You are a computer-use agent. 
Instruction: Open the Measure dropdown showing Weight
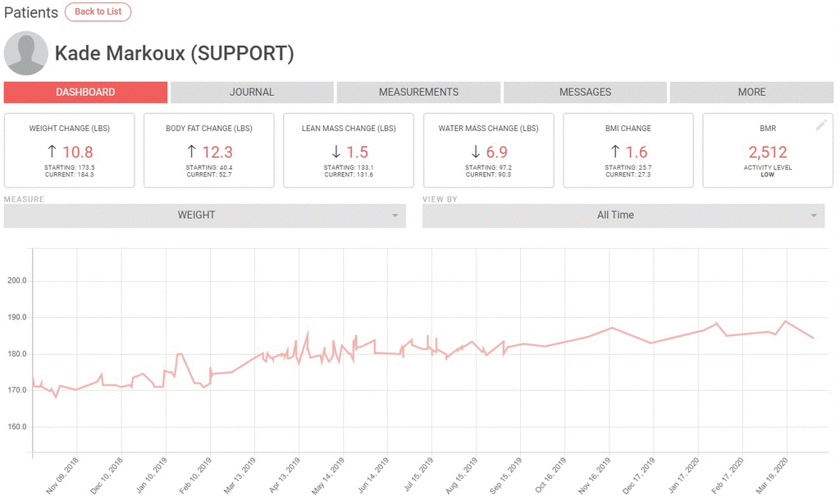click(204, 215)
